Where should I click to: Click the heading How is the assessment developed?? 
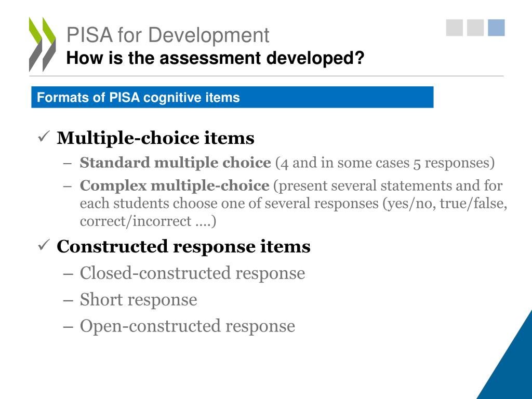point(215,58)
